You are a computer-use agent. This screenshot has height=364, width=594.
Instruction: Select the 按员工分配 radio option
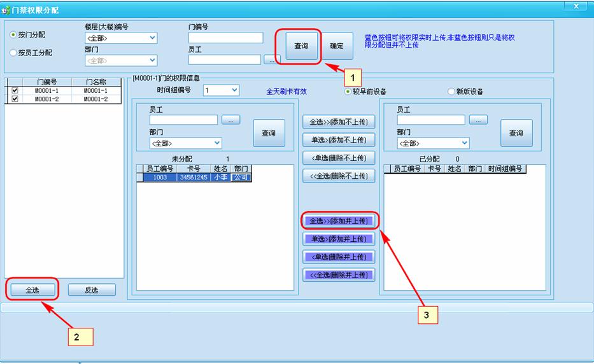[13, 53]
